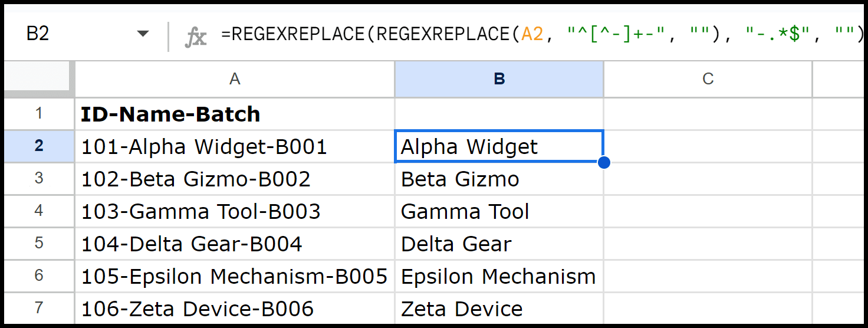The image size is (868, 328).
Task: Select cell 106-Zeta Device-B006
Action: click(x=235, y=309)
